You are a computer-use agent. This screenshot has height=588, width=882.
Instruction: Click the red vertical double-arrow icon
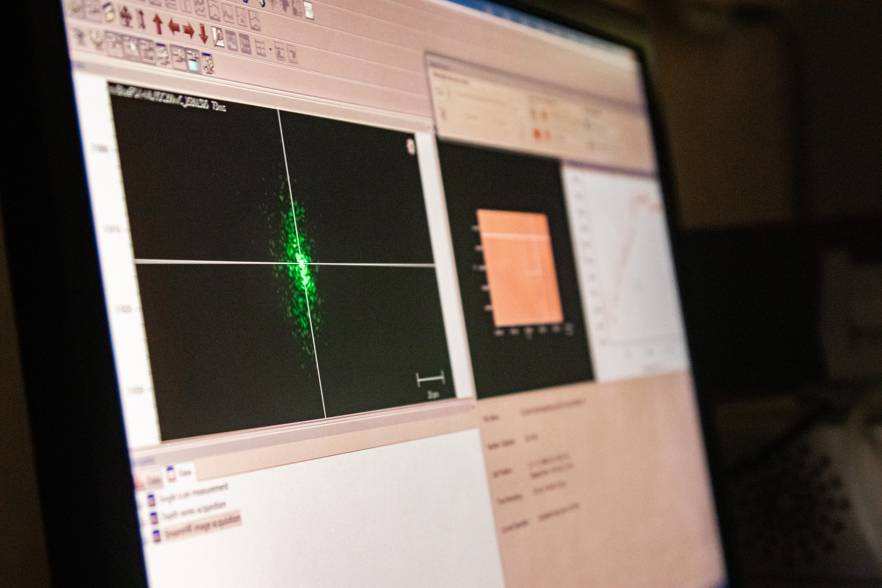pyautogui.click(x=141, y=21)
